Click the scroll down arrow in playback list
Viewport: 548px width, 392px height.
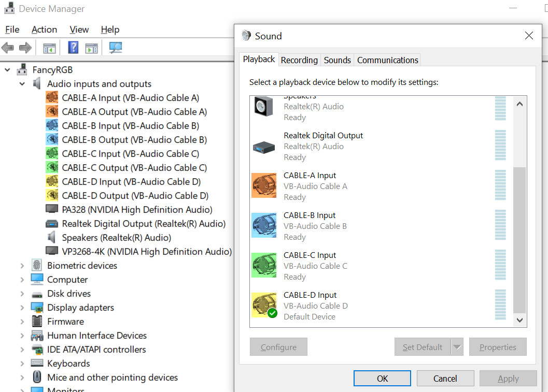519,320
